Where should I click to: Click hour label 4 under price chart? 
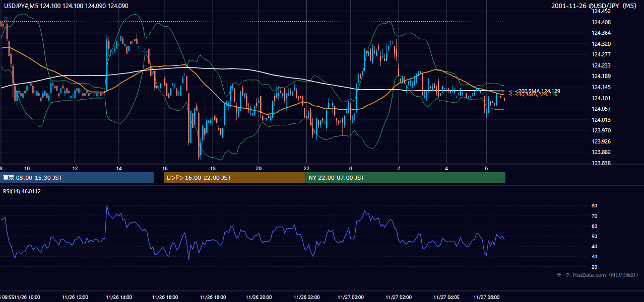coord(446,168)
